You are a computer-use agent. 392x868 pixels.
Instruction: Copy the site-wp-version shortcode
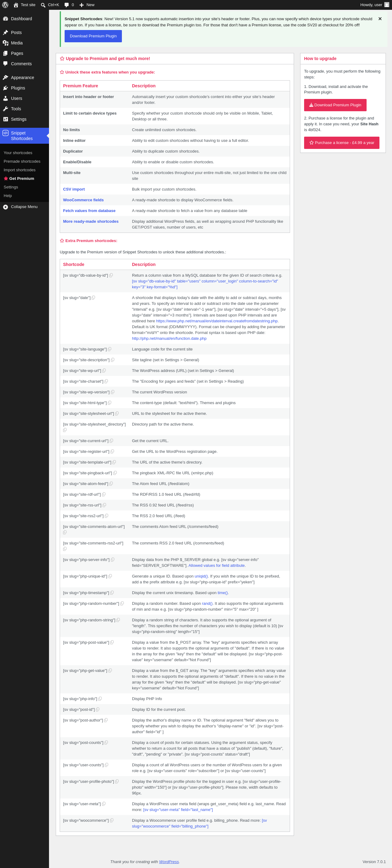pos(113,392)
